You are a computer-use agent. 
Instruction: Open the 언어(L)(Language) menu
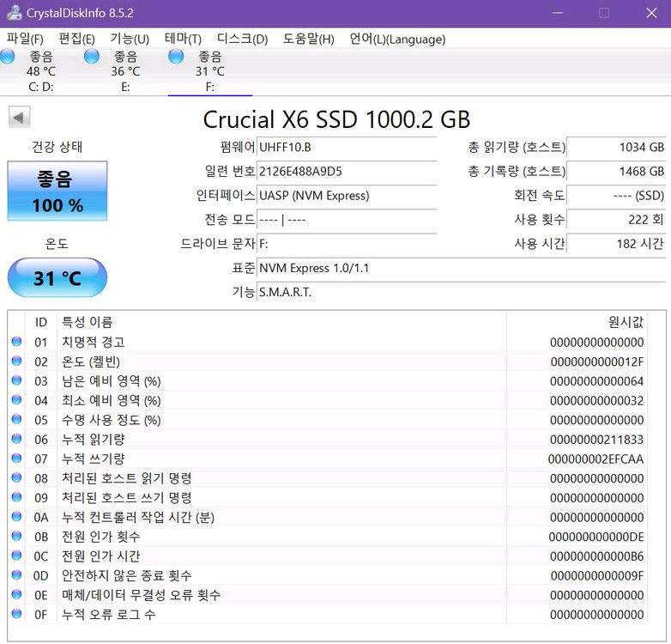pyautogui.click(x=397, y=39)
